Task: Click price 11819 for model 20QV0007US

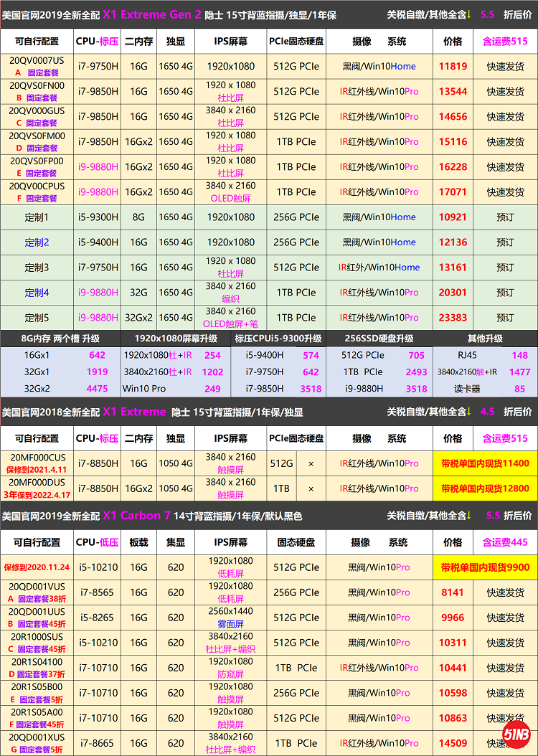Action: click(x=453, y=66)
